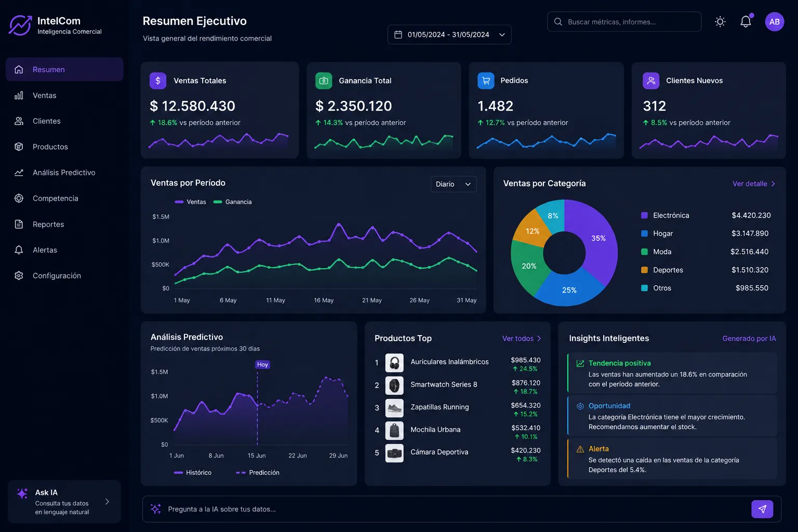Click the Alerta warning triangle icon
The width and height of the screenshot is (798, 532).
click(580, 449)
